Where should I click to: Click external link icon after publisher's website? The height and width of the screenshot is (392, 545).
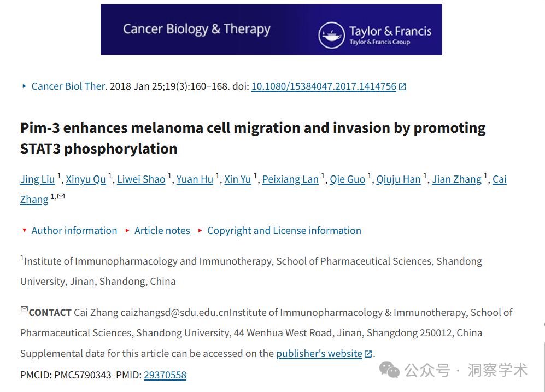pos(368,354)
